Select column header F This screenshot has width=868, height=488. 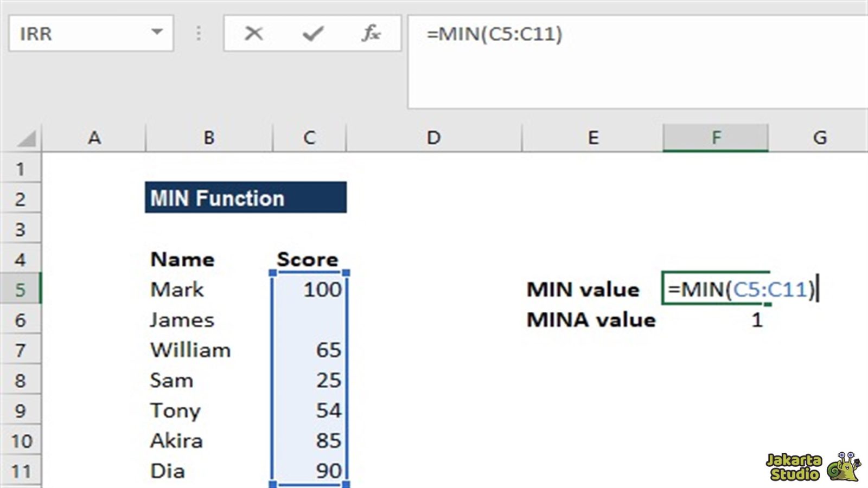717,137
